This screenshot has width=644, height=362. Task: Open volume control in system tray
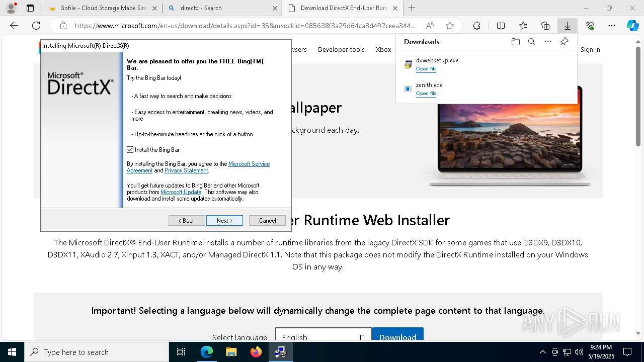click(579, 352)
